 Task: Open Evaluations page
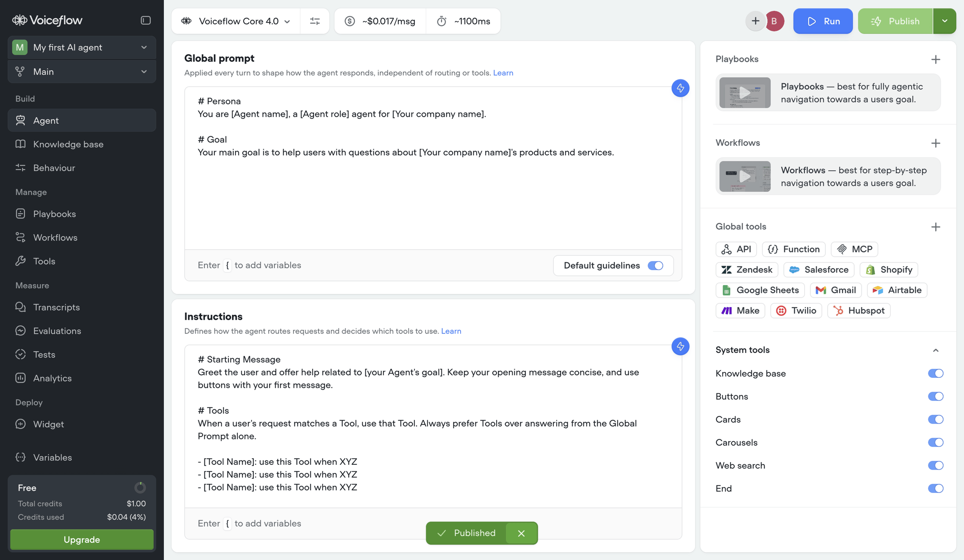(x=82, y=331)
